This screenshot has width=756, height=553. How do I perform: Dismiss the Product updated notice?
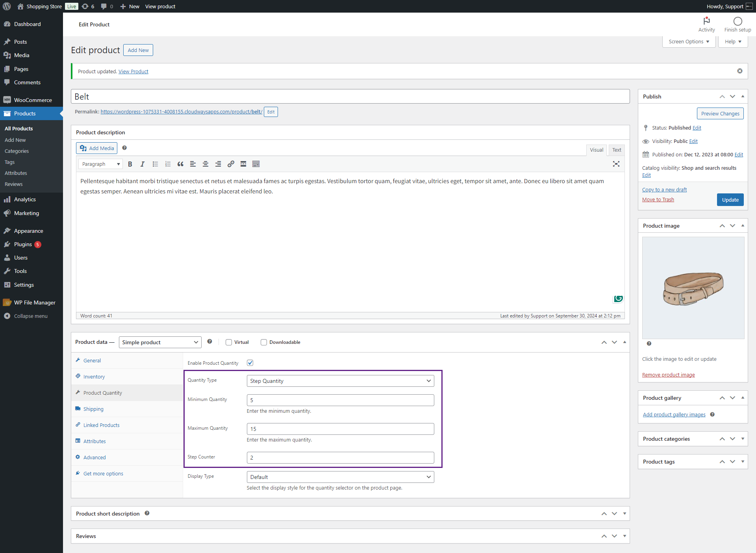pyautogui.click(x=740, y=71)
